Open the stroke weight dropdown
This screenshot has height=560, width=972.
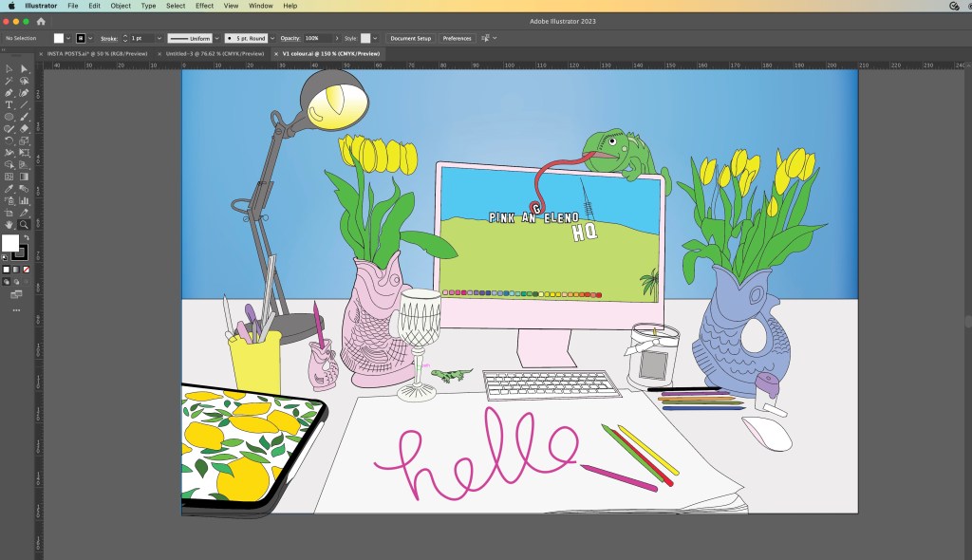158,38
